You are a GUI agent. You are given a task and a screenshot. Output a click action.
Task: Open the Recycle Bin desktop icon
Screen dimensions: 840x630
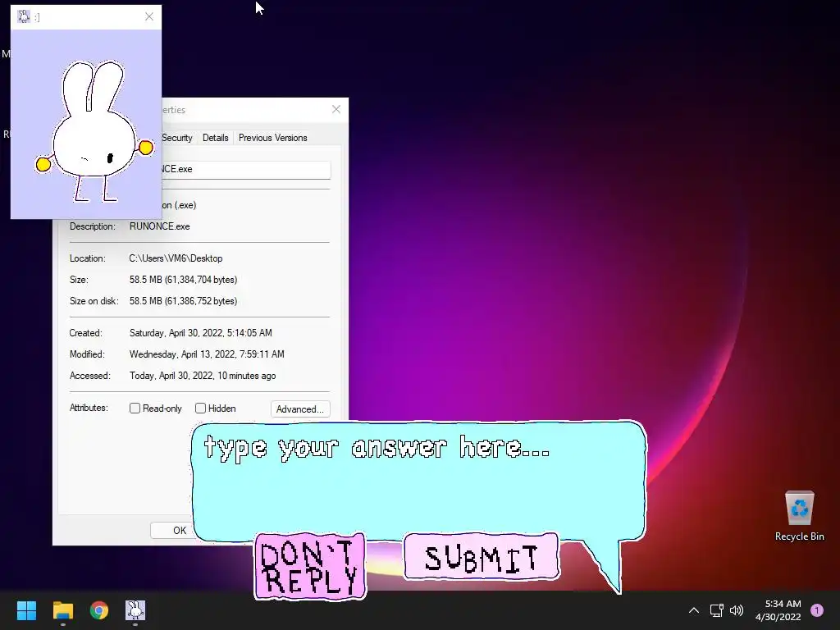point(799,516)
